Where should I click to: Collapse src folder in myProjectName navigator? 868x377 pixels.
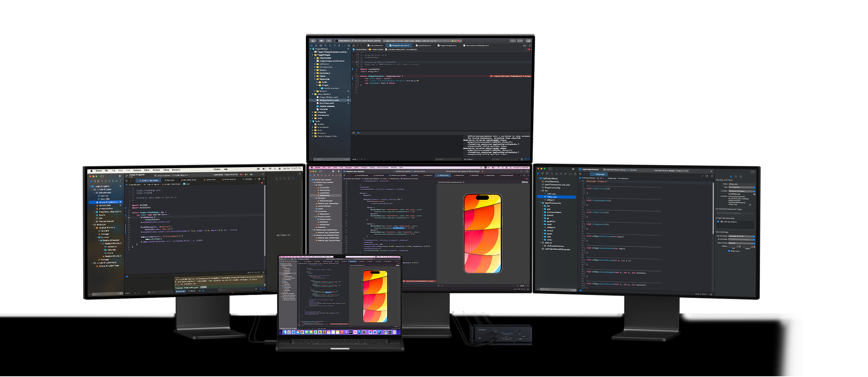point(540,191)
